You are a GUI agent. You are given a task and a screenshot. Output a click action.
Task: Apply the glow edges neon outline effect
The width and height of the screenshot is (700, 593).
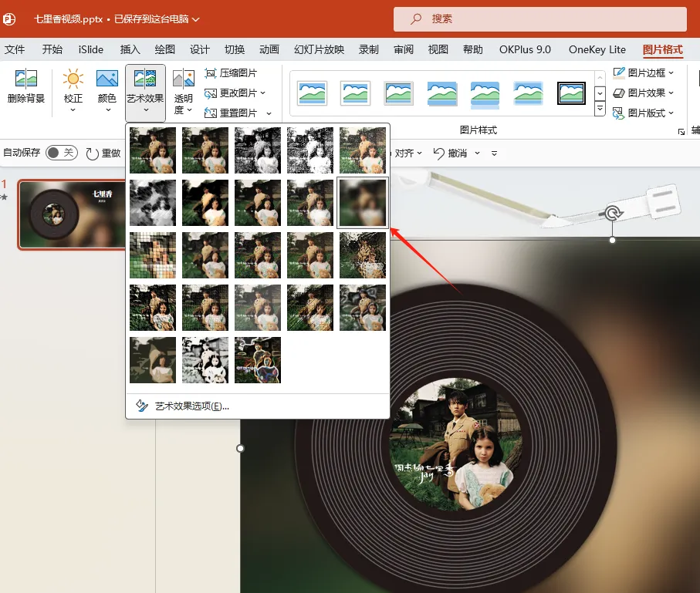point(258,360)
